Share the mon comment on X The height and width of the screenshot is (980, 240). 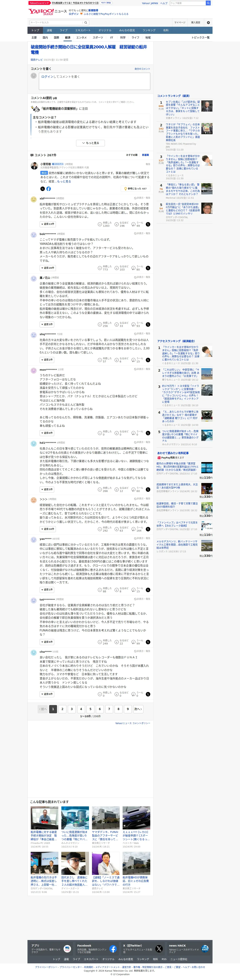pos(148,433)
